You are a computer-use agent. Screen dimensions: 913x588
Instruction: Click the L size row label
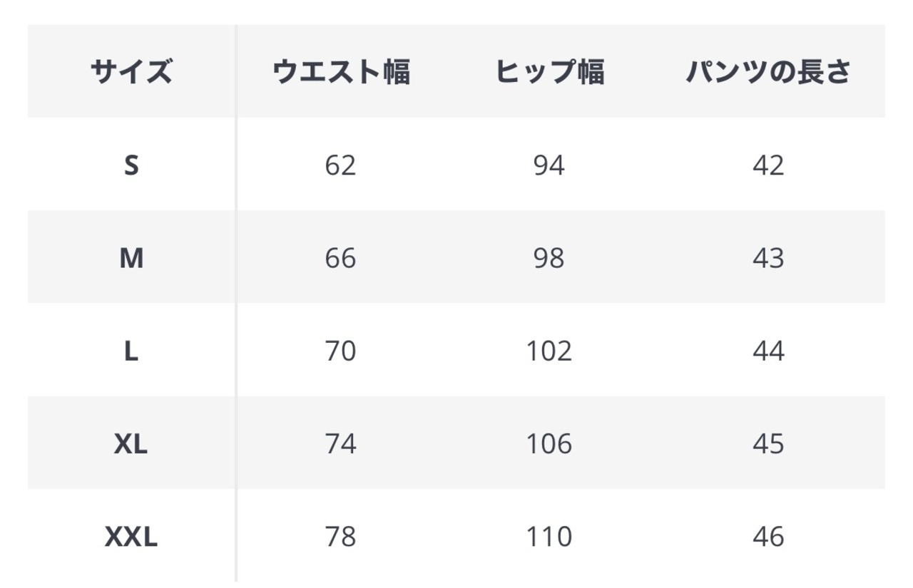coord(131,351)
